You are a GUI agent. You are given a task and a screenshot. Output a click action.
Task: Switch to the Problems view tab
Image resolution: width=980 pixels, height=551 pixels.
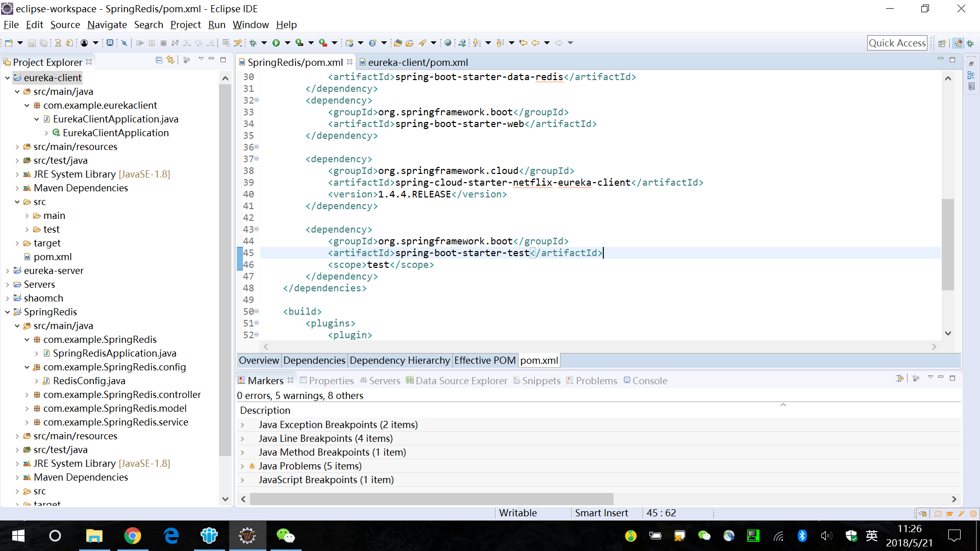pyautogui.click(x=592, y=381)
